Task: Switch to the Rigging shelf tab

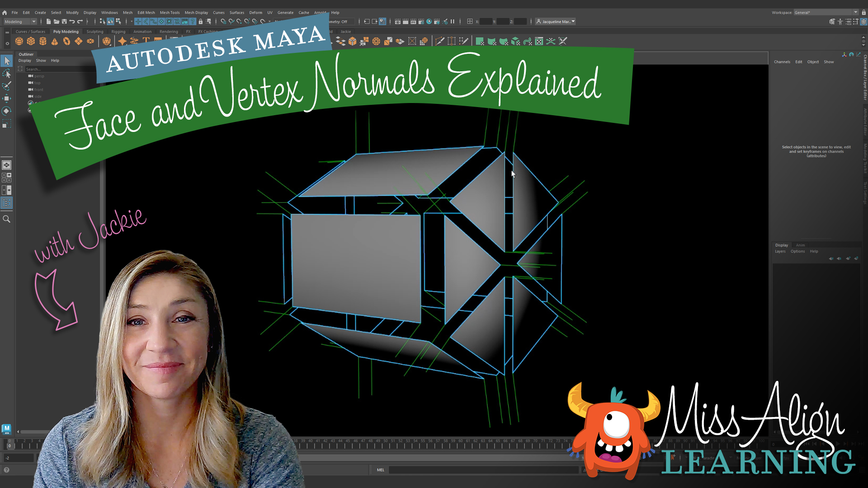Action: 118,32
